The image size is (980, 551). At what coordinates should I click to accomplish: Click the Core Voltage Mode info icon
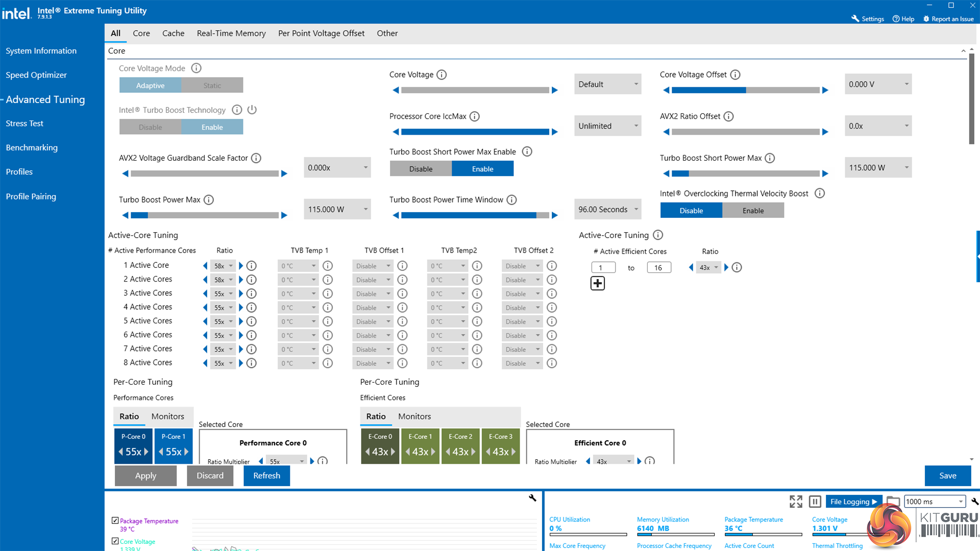pyautogui.click(x=196, y=68)
